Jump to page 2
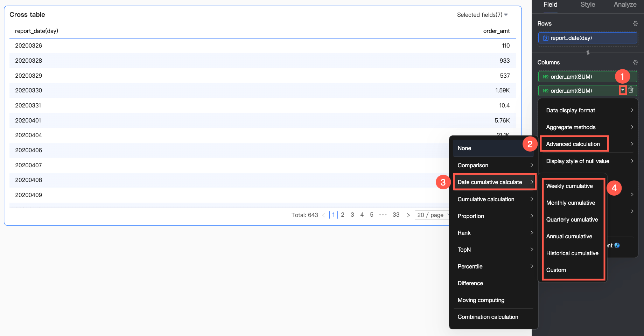 pyautogui.click(x=343, y=215)
